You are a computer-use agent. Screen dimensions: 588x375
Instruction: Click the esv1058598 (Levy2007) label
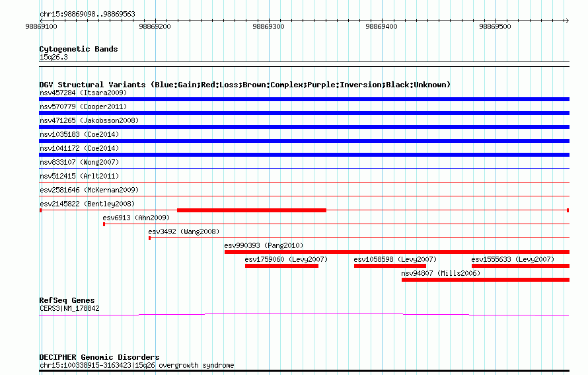pyautogui.click(x=395, y=259)
